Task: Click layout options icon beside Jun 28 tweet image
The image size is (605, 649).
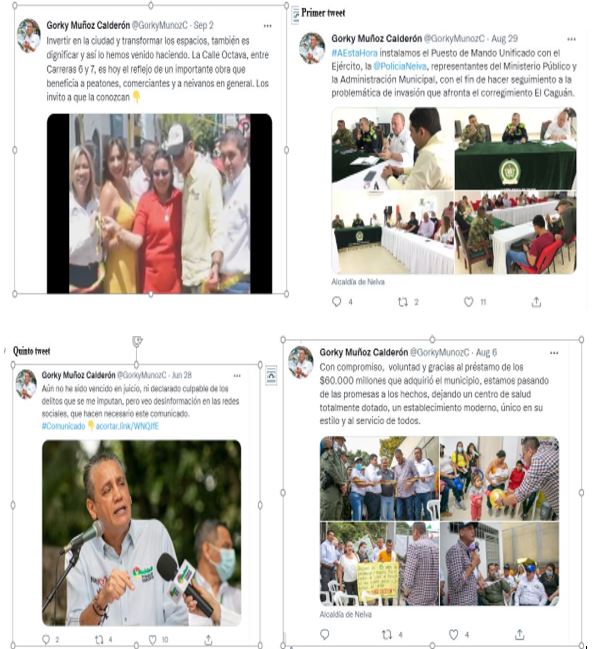Action: point(271,375)
